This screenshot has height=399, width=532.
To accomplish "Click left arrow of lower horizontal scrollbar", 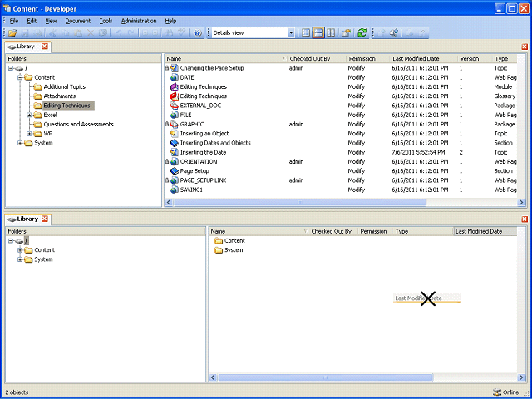I will [213, 377].
